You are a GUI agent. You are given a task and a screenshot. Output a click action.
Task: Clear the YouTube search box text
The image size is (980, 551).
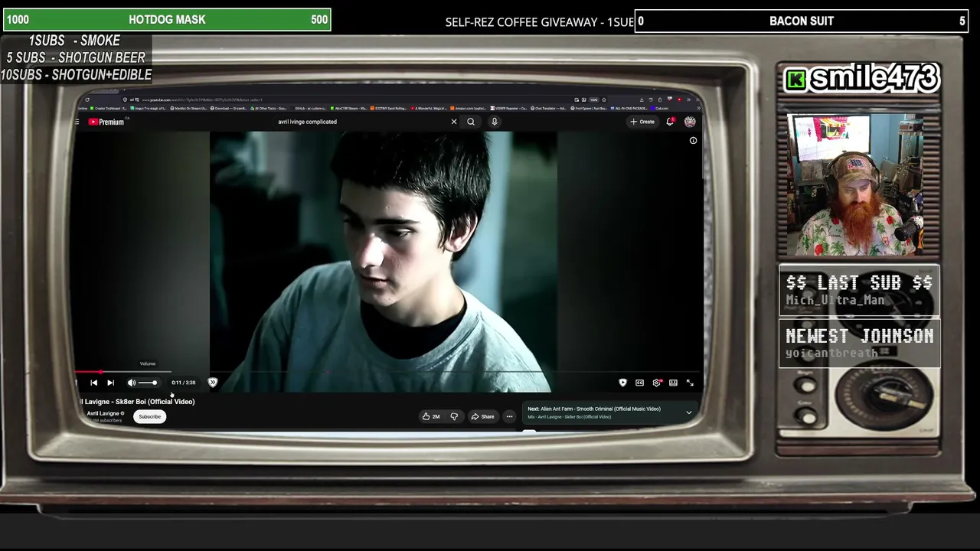tap(454, 122)
